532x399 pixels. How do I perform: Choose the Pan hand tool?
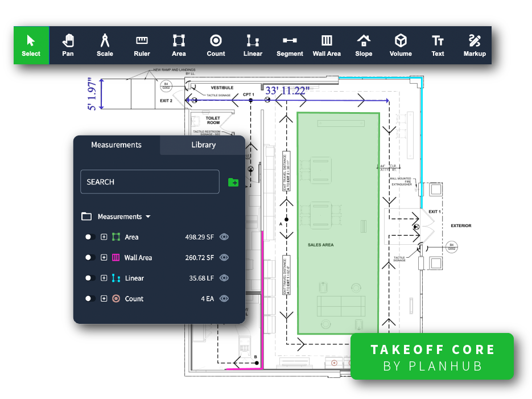coord(68,45)
